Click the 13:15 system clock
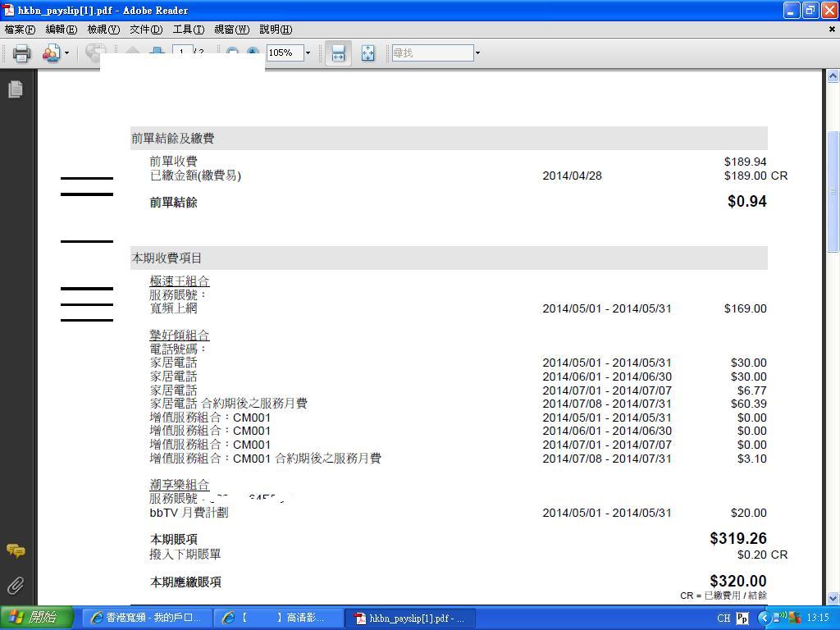Screen dimensions: 840x630 point(818,618)
